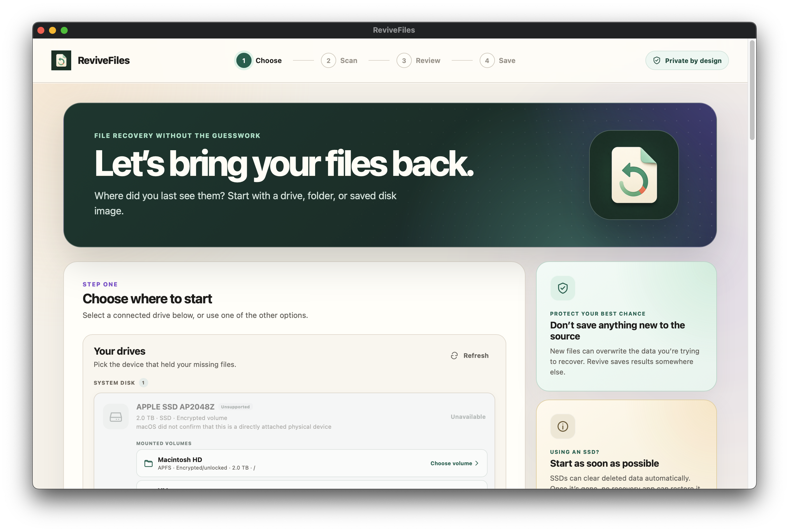The height and width of the screenshot is (532, 789).
Task: Click the APFS · Encrypted/unlocked details text
Action: 206,468
